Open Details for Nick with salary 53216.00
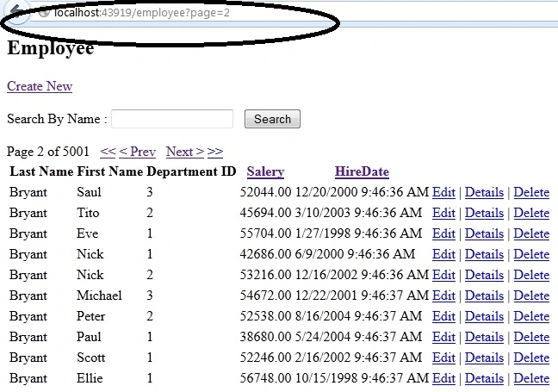 pyautogui.click(x=484, y=275)
